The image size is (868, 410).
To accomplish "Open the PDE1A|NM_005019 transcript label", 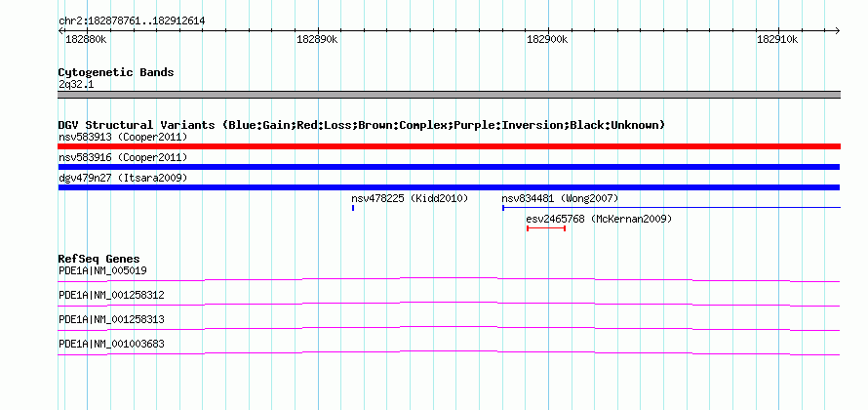I will point(102,271).
